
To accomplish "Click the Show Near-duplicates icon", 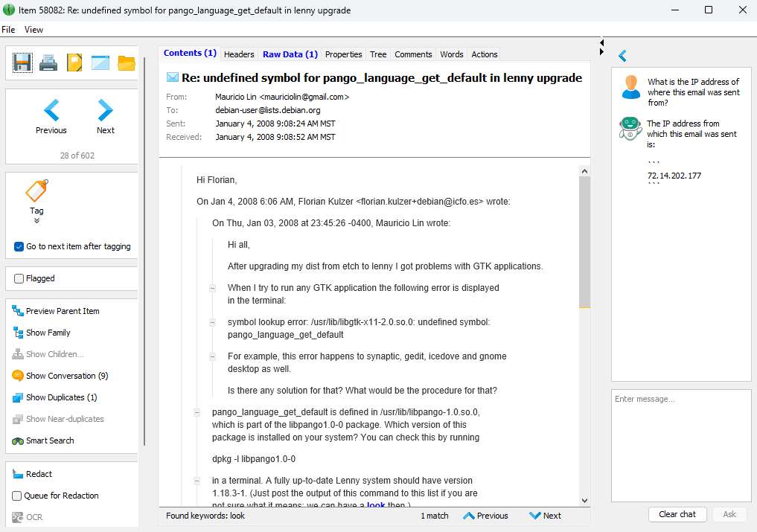I will point(18,419).
